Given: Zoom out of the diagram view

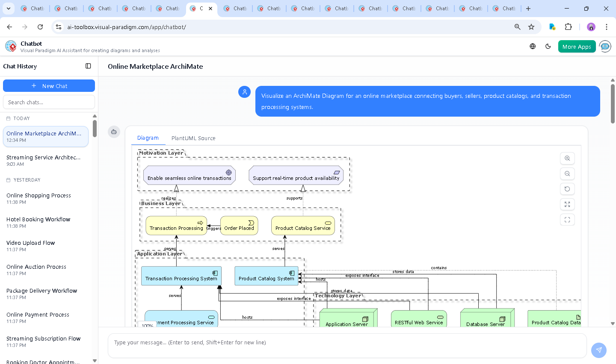Looking at the screenshot, I should tap(567, 173).
